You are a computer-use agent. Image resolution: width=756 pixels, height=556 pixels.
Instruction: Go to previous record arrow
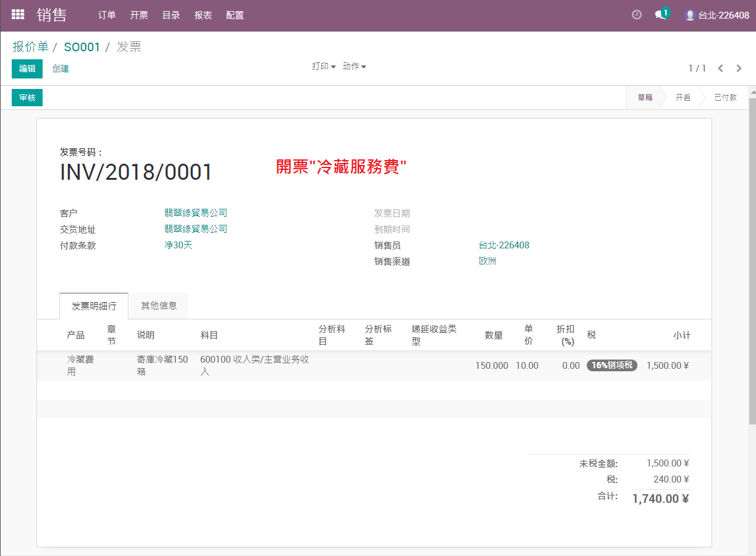720,68
